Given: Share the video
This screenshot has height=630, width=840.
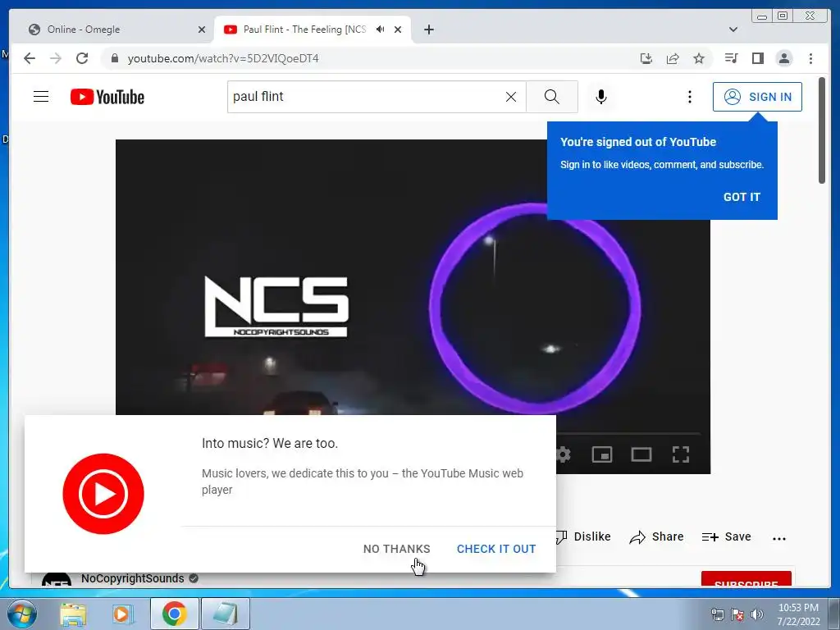Looking at the screenshot, I should point(656,536).
